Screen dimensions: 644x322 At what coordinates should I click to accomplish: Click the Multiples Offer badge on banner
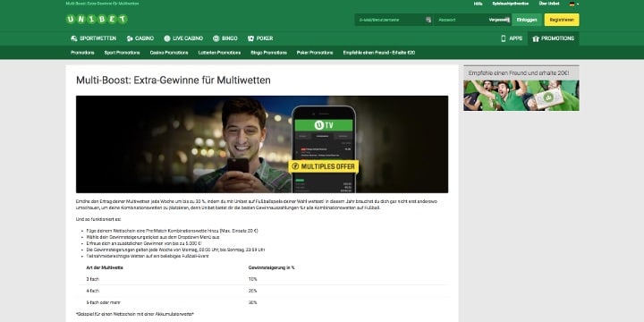323,166
